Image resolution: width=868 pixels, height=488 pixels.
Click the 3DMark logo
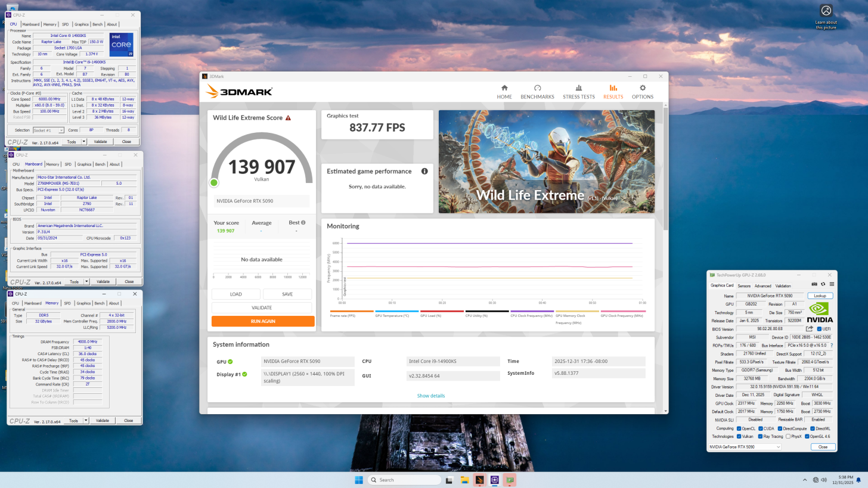239,91
